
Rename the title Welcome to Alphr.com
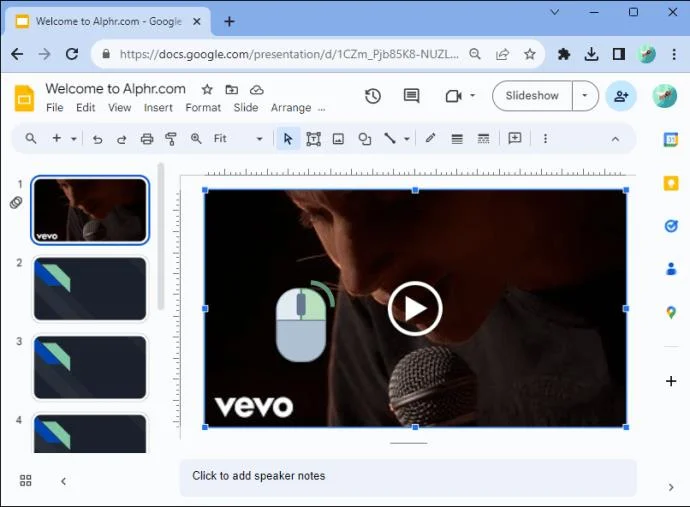point(115,89)
